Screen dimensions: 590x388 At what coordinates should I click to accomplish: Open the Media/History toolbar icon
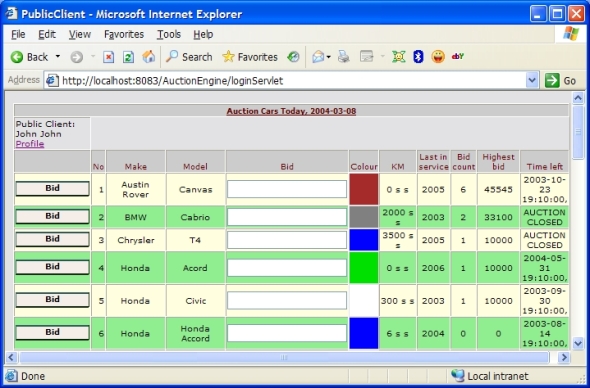[x=293, y=57]
